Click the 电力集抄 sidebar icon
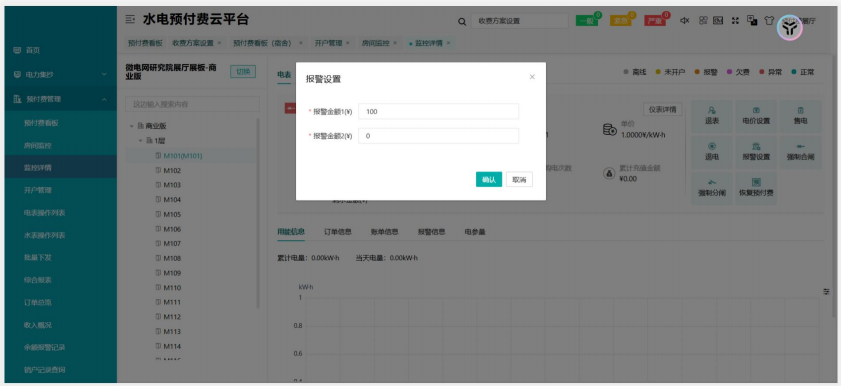 [x=17, y=75]
